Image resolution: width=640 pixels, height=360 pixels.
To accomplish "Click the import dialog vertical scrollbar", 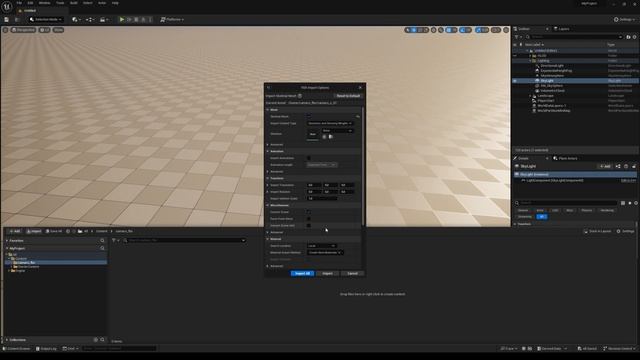I will [363, 165].
